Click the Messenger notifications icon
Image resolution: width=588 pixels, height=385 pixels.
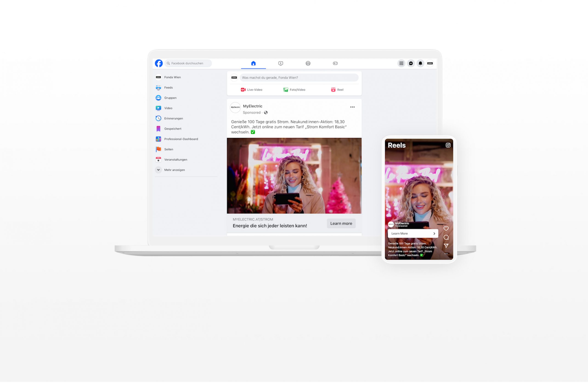(x=411, y=63)
